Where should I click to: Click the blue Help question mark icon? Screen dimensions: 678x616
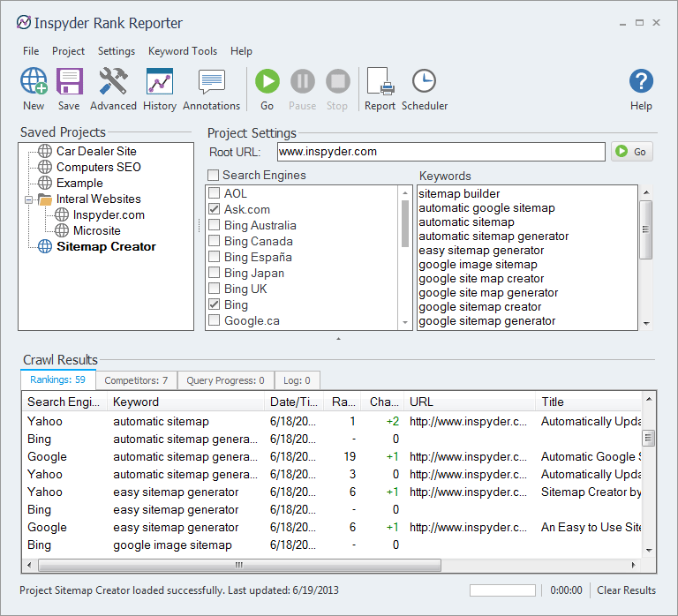[x=641, y=81]
